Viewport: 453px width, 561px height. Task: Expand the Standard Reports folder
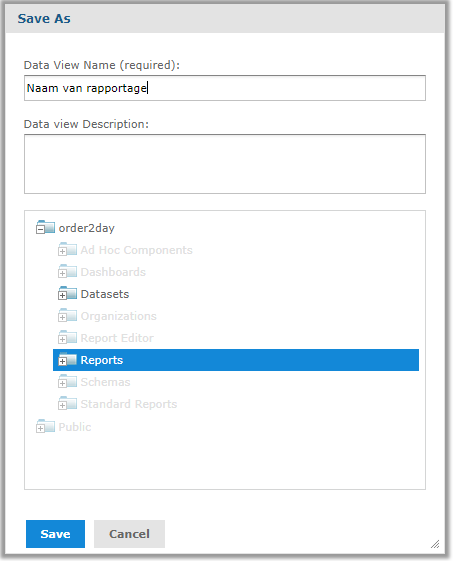pos(62,406)
